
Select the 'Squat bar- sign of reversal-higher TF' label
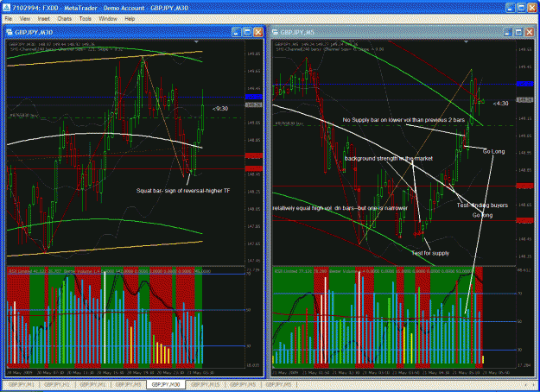pos(183,191)
